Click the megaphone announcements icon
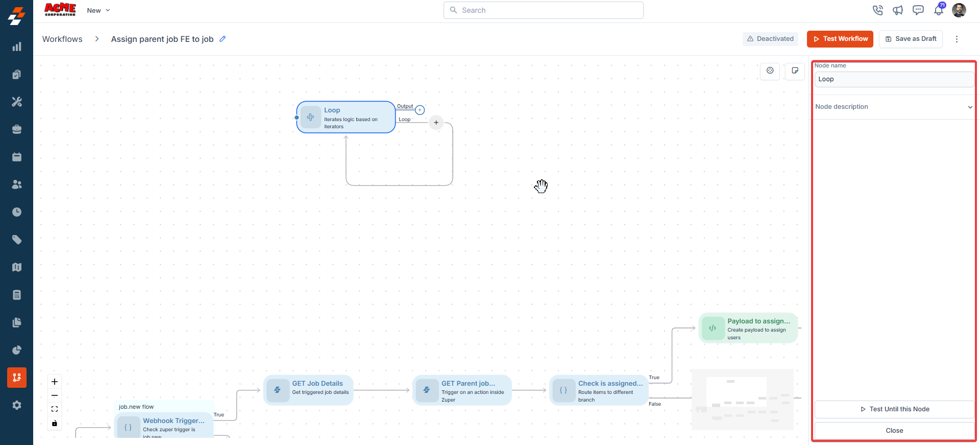The height and width of the screenshot is (445, 980). (x=898, y=10)
